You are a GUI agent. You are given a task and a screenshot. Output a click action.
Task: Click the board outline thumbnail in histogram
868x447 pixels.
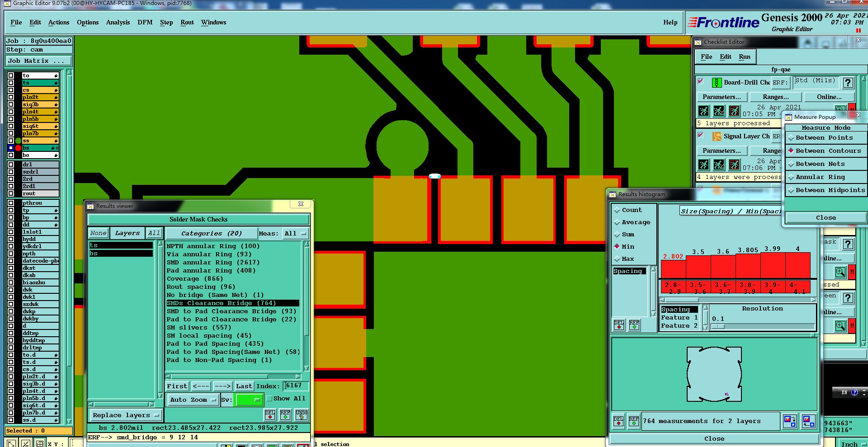714,374
